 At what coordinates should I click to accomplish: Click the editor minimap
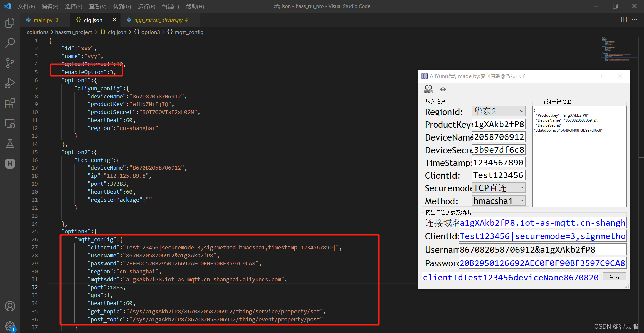619,50
